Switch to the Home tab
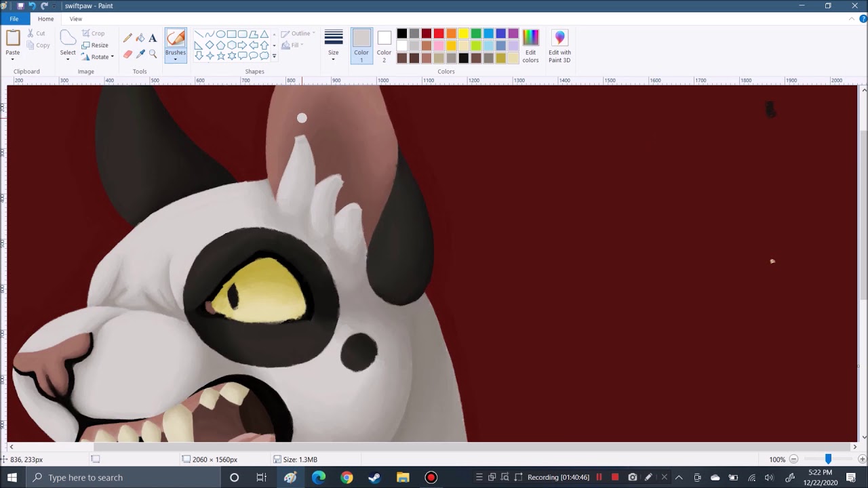The image size is (868, 488). tap(45, 19)
